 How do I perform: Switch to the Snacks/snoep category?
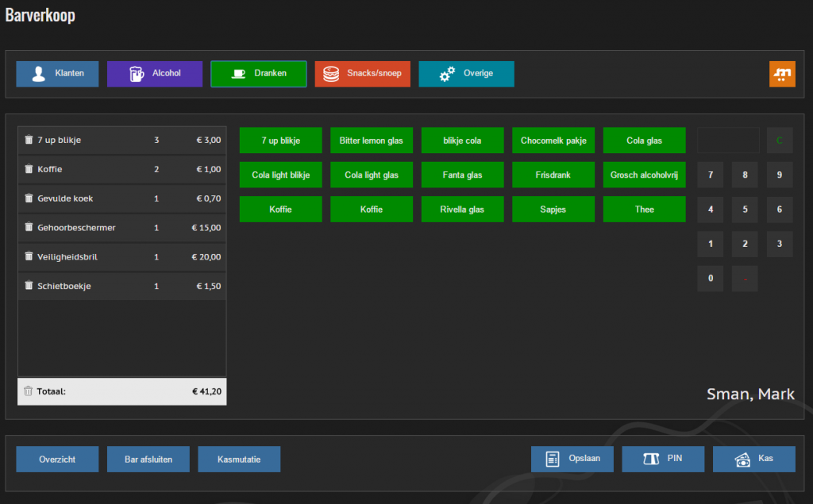pos(362,74)
